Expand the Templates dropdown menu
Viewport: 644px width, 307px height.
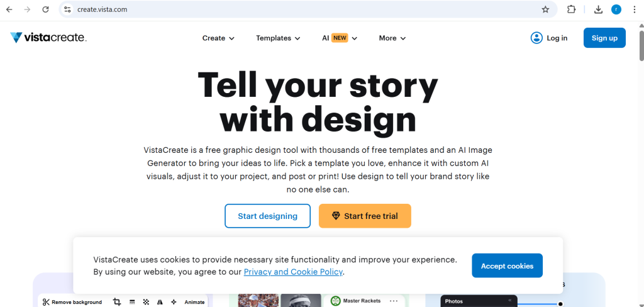point(278,38)
